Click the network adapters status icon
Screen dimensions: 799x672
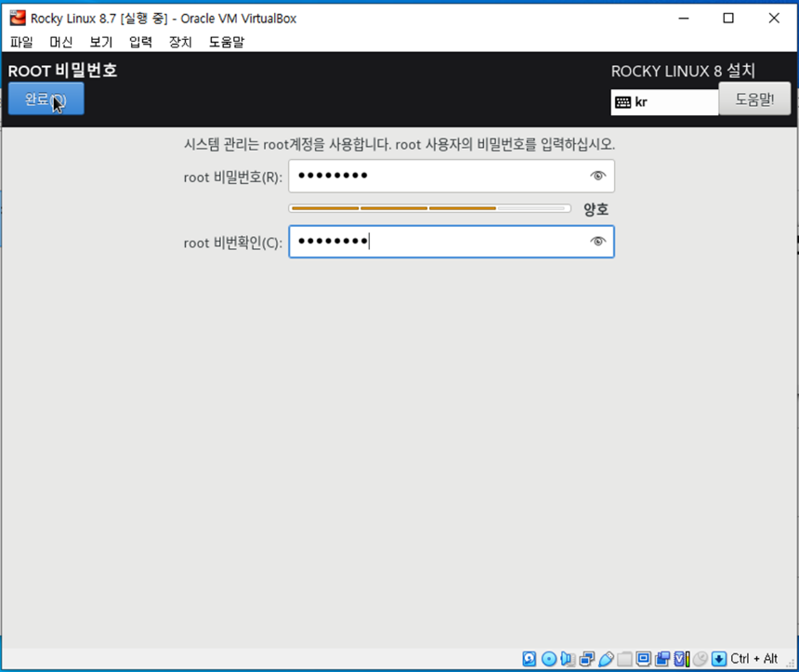click(587, 658)
